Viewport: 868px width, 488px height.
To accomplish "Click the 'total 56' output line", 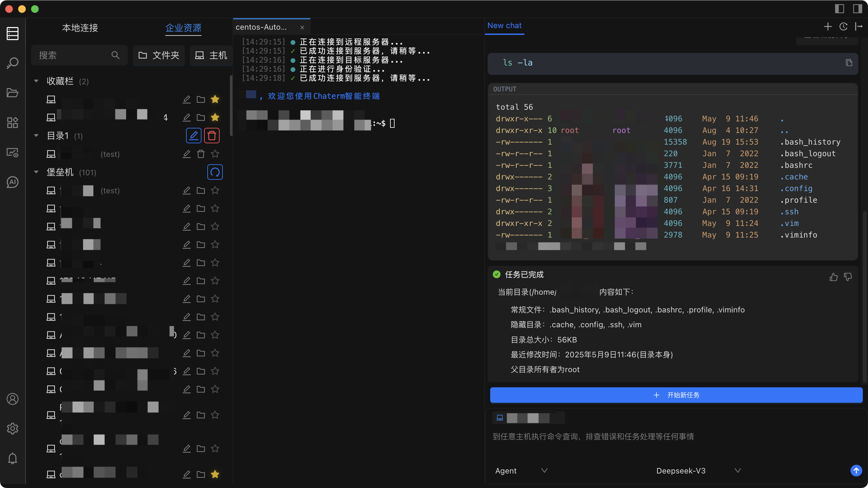I will click(x=514, y=107).
